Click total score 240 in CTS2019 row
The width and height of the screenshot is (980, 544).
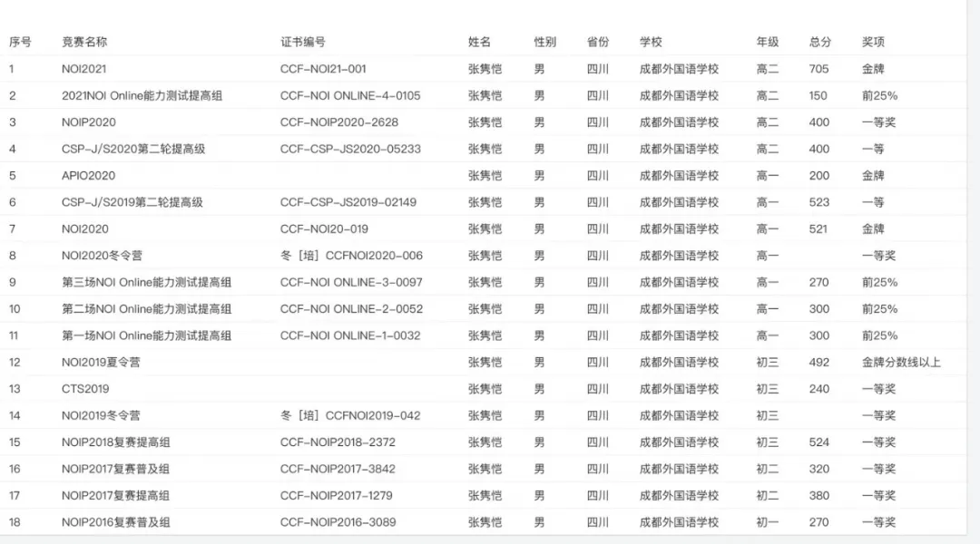(x=819, y=389)
